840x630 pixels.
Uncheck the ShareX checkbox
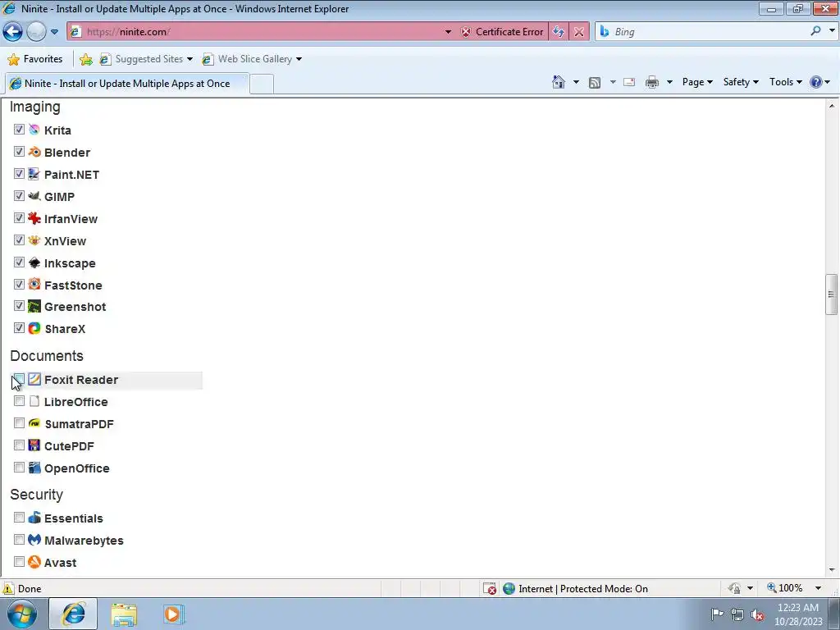tap(20, 328)
